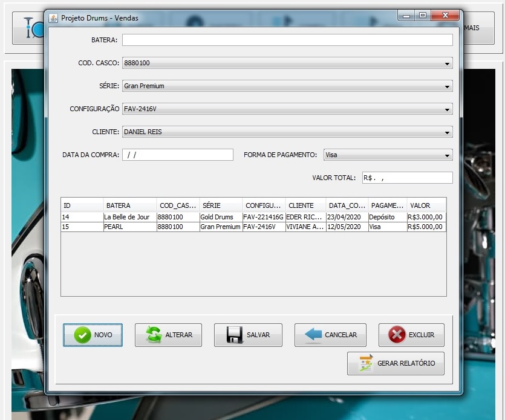The image size is (505, 420).
Task: Open the COD. CASCO dropdown
Action: [x=448, y=63]
